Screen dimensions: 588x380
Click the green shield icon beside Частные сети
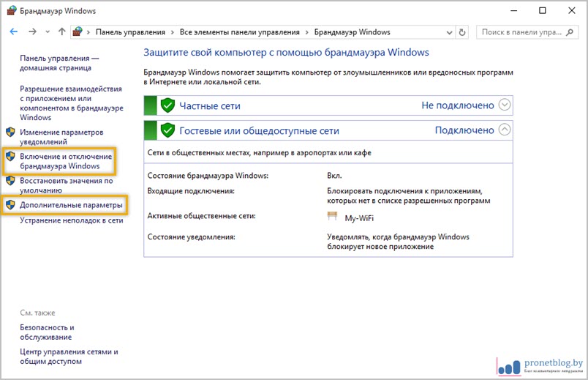point(168,105)
